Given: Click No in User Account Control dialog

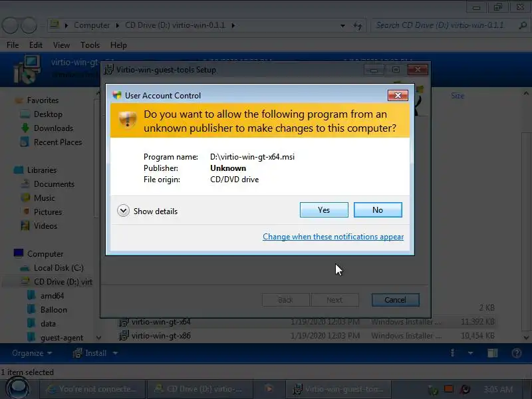Looking at the screenshot, I should (x=378, y=209).
